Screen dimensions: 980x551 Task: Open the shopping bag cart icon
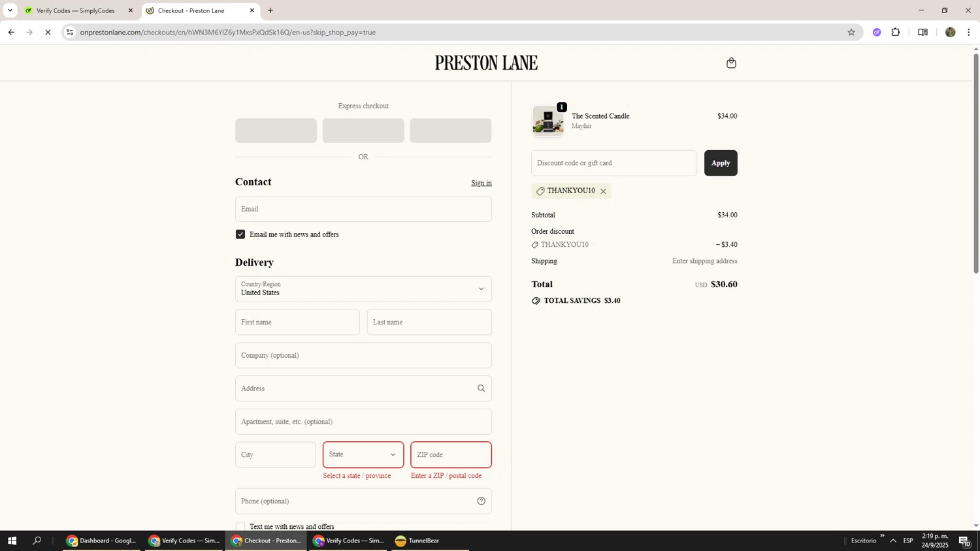point(731,63)
